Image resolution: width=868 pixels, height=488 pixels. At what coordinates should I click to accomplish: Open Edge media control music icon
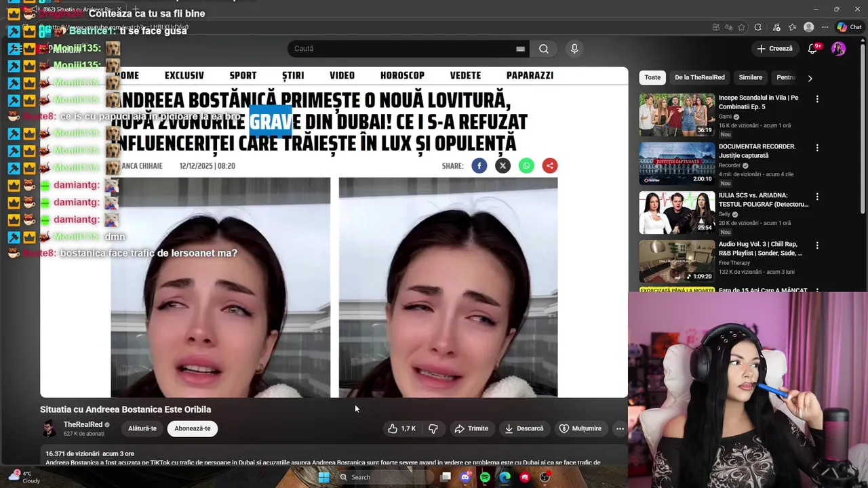[775, 27]
